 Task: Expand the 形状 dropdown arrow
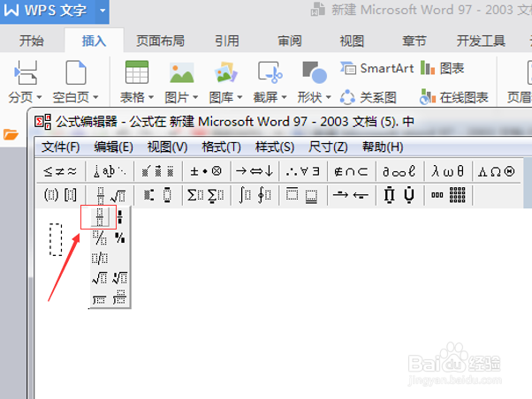point(328,97)
